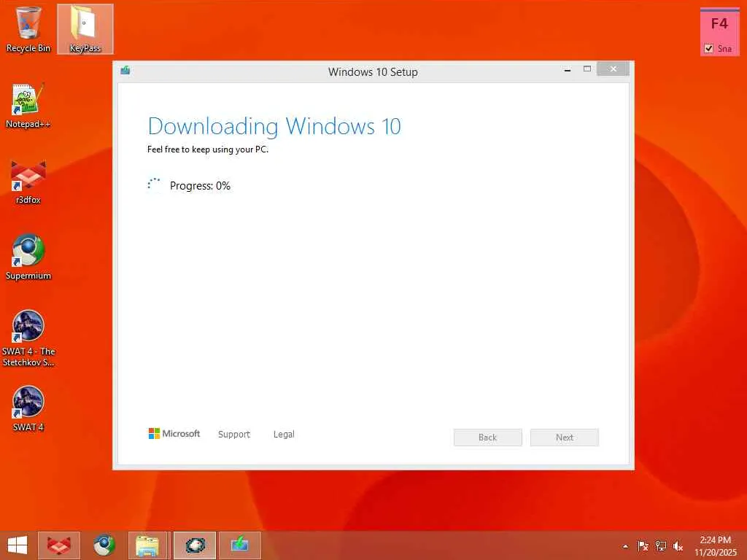
Task: Toggle the Sna checkbox on pink widget
Action: (x=708, y=49)
